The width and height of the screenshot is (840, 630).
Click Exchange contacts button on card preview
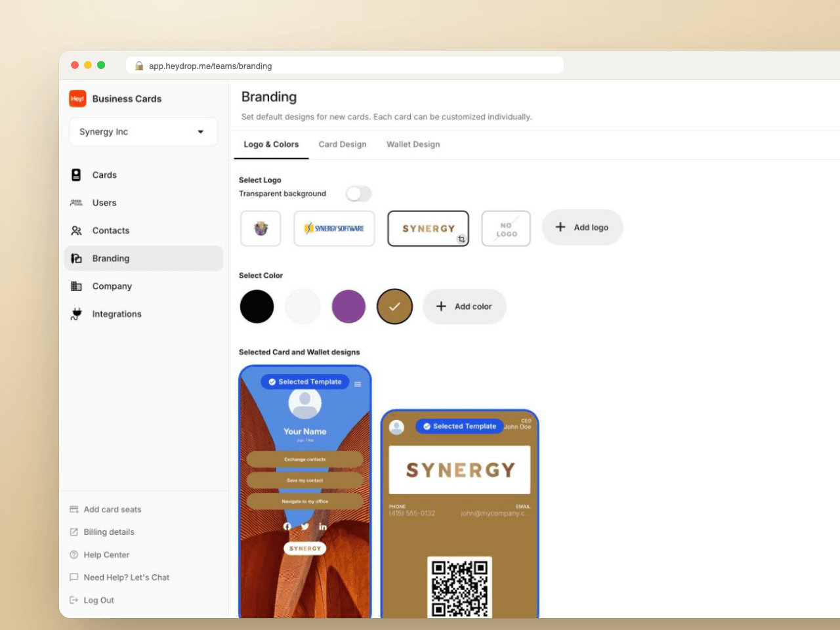point(305,459)
